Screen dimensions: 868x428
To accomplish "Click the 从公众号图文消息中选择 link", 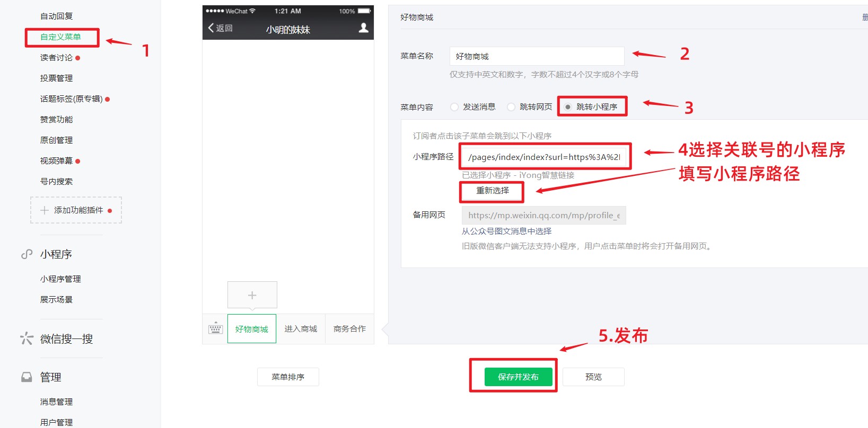I will (x=506, y=231).
